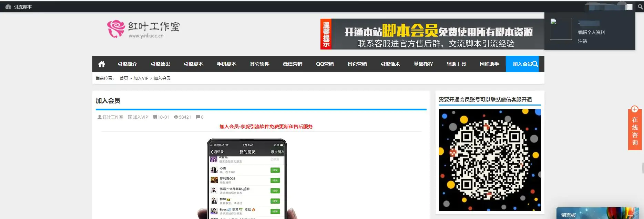Open the 引流话术 menu item
The height and width of the screenshot is (219, 644).
[x=390, y=64]
